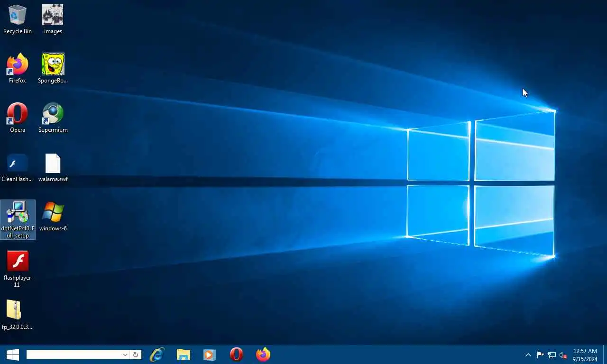Click the Show desktop strip beside the clock

click(x=605, y=355)
